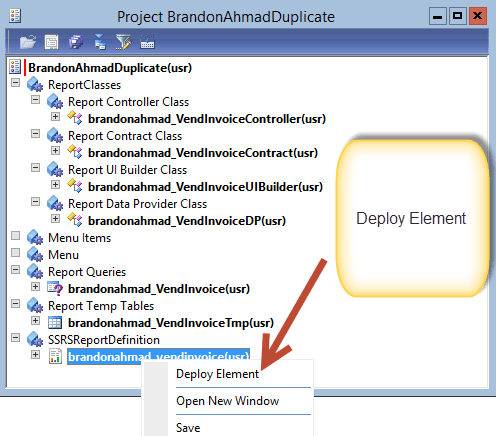This screenshot has width=496, height=436.
Task: Click the tree hierarchy toolbar icon
Action: tap(100, 42)
